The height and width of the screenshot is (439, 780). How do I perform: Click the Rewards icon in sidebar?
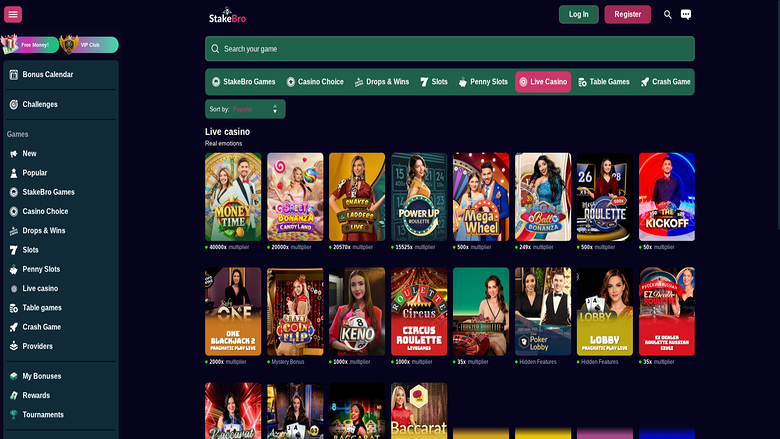pyautogui.click(x=13, y=396)
